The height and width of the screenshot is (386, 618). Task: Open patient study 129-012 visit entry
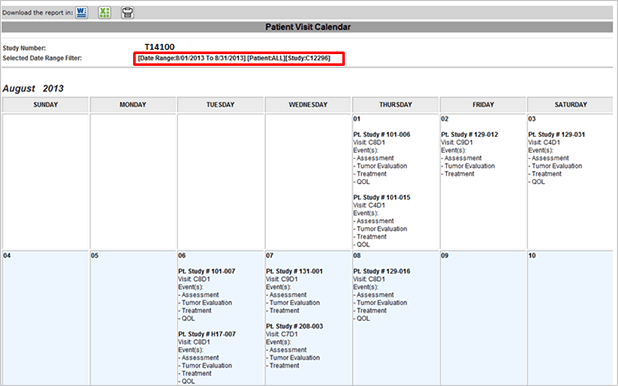click(469, 134)
